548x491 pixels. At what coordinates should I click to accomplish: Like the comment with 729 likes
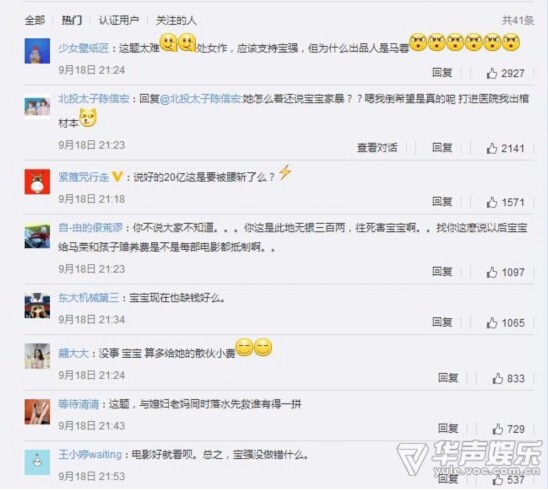pos(498,429)
